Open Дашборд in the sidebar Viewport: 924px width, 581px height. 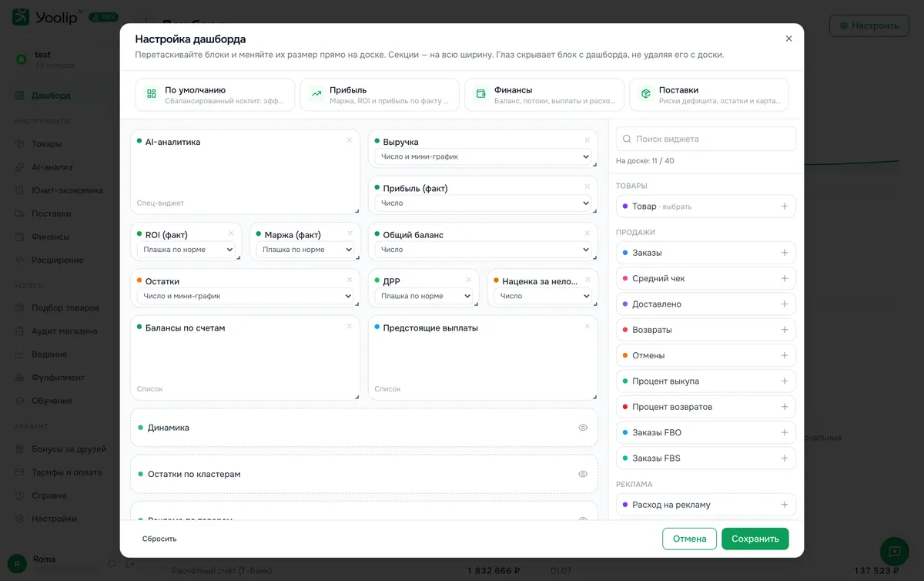tap(43, 96)
